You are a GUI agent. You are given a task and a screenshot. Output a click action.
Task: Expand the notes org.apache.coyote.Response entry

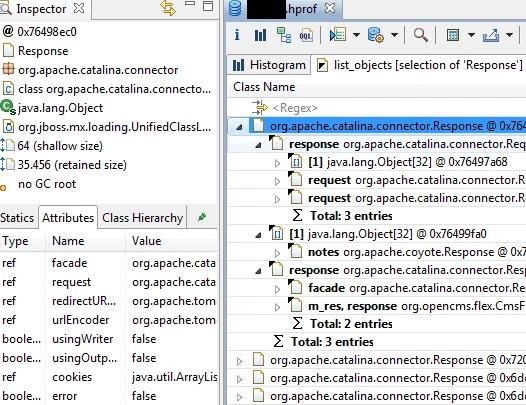(x=277, y=253)
